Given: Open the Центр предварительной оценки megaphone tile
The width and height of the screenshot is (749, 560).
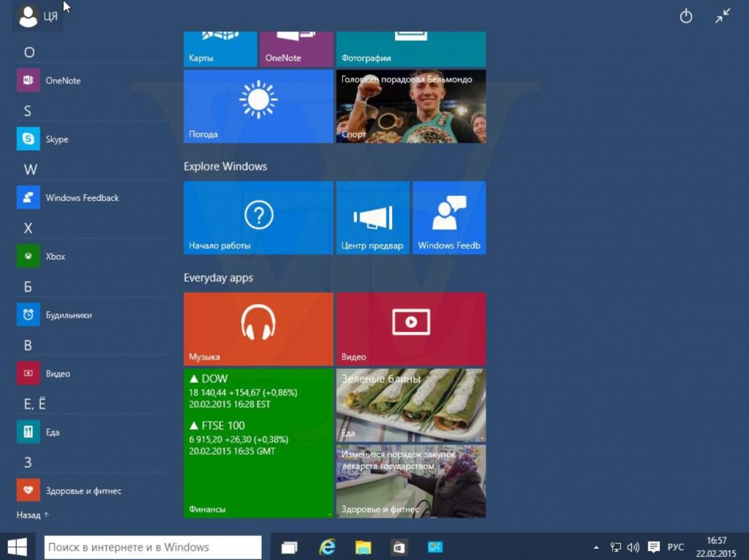Looking at the screenshot, I should pos(373,218).
